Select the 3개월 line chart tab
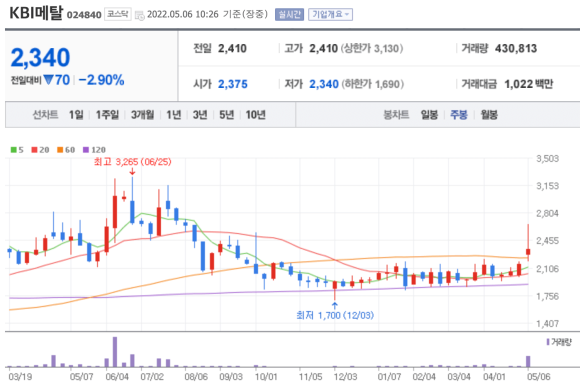 click(142, 115)
